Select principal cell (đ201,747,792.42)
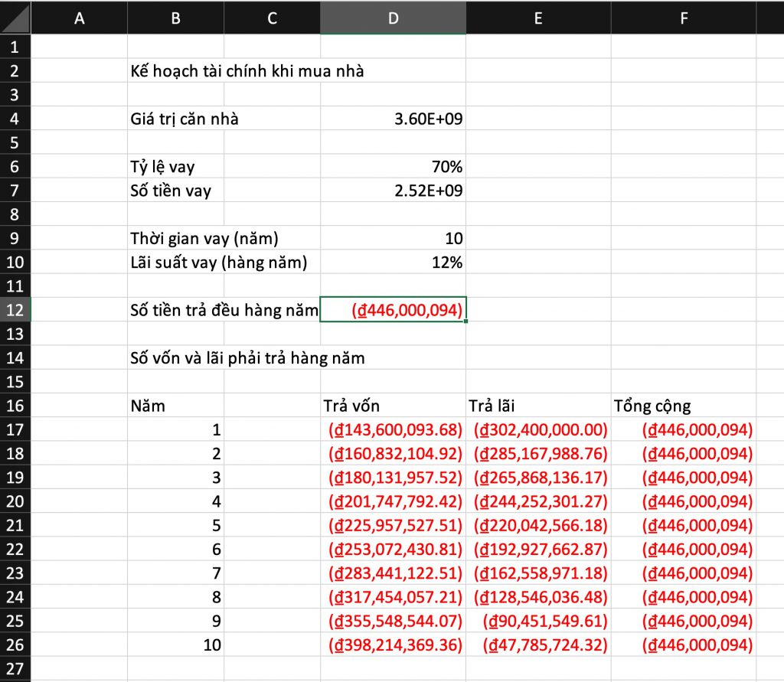Screen dimensions: 784x682 (x=393, y=501)
